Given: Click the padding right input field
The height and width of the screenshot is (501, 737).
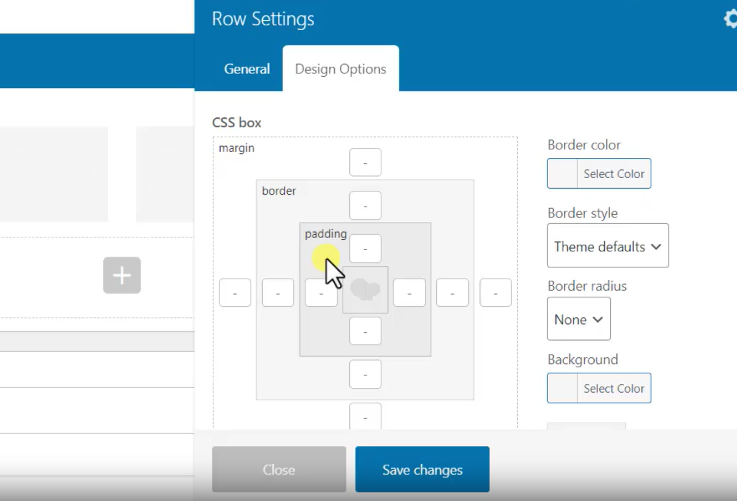Looking at the screenshot, I should (x=409, y=293).
